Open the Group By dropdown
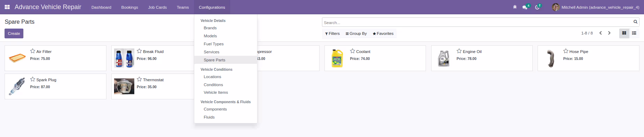This screenshot has width=644, height=137. tap(356, 33)
